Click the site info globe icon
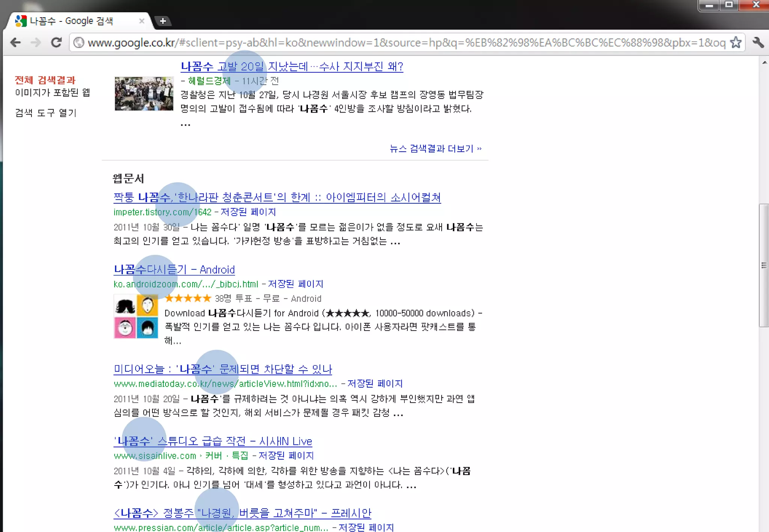769x532 pixels. click(79, 42)
